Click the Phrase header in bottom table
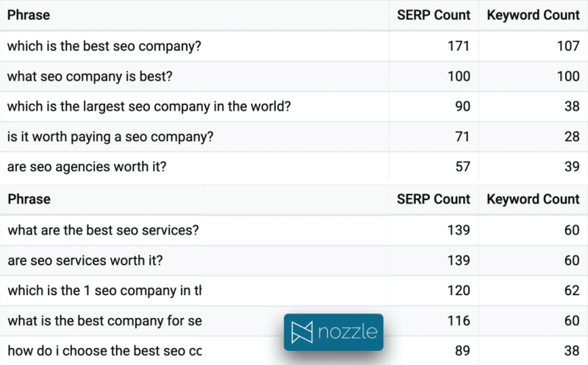Image resolution: width=588 pixels, height=365 pixels. pos(28,199)
